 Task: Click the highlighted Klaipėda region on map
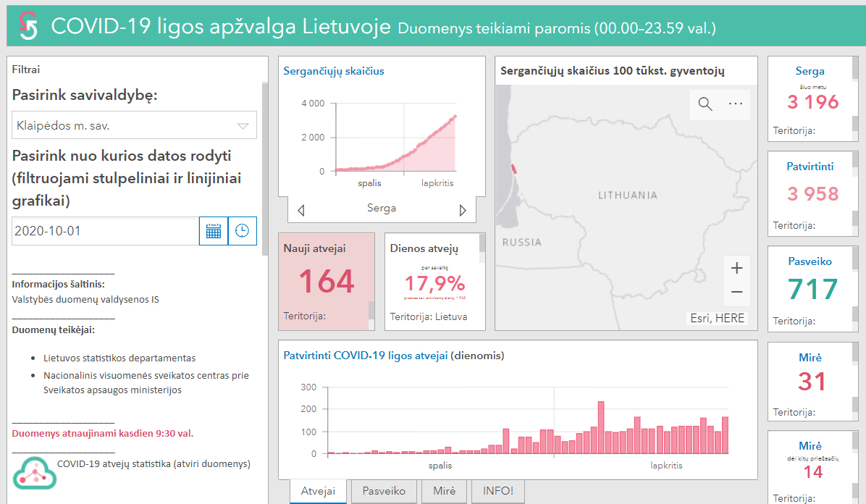point(514,169)
